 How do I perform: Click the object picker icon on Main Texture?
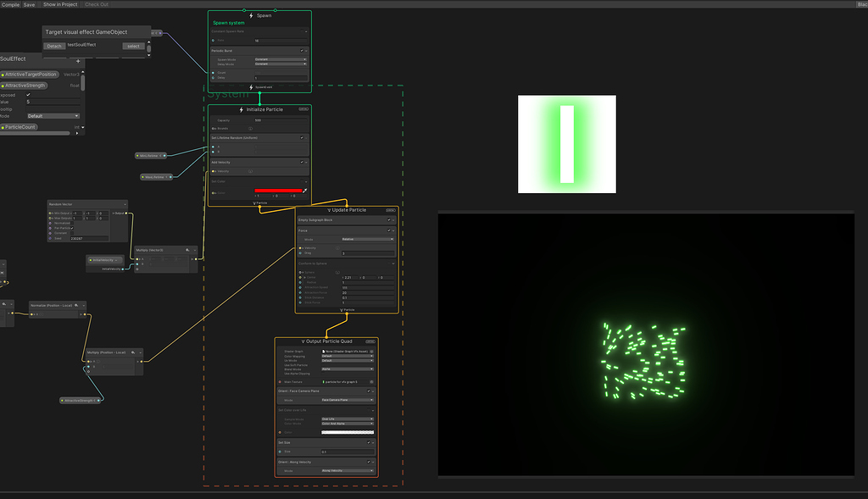click(371, 381)
